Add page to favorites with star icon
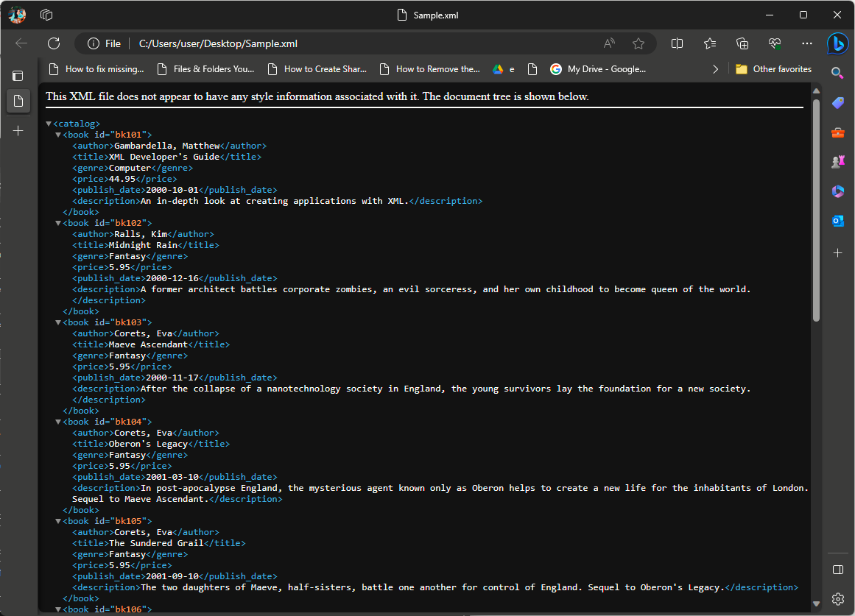Image resolution: width=855 pixels, height=616 pixels. pos(638,43)
